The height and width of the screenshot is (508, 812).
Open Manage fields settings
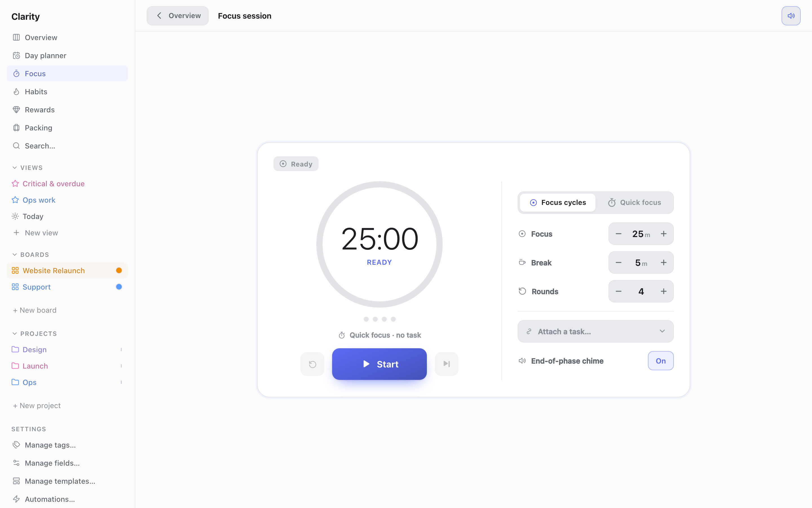(x=67, y=463)
